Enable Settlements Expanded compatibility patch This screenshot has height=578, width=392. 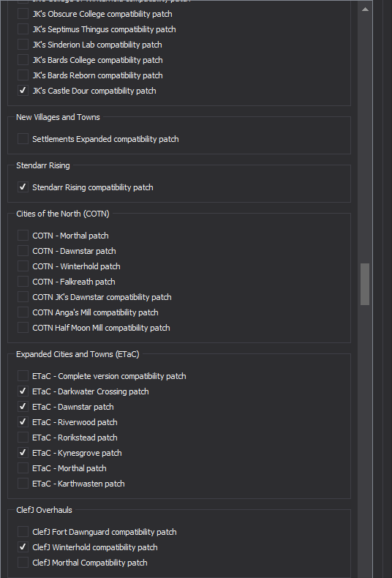tap(23, 139)
